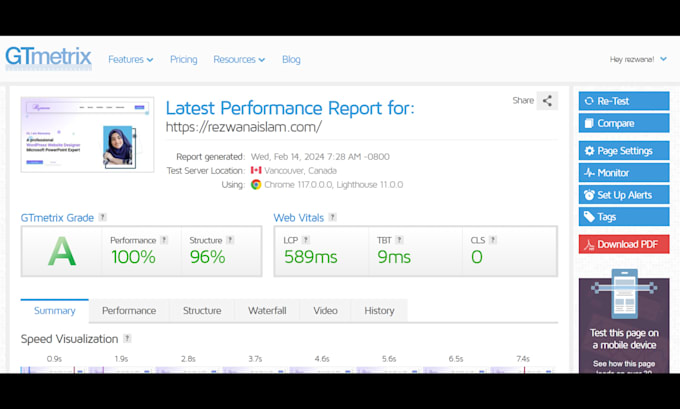680x409 pixels.
Task: Open the Hey rezwana account dropdown
Action: (638, 59)
